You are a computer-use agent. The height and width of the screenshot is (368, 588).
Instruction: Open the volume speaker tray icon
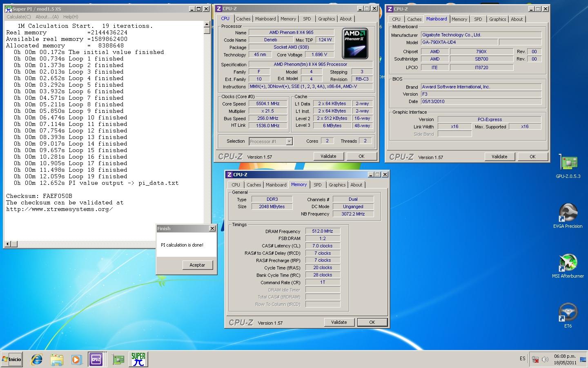tap(545, 360)
